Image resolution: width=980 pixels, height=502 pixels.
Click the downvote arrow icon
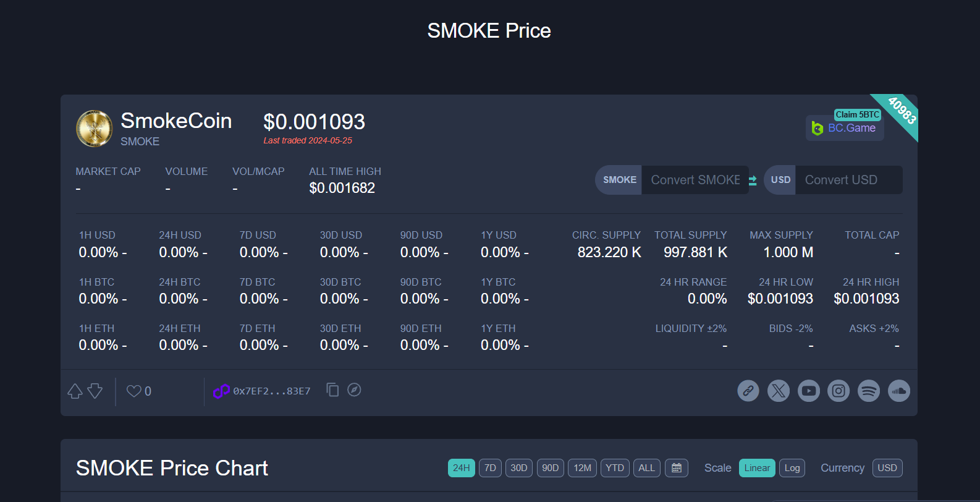point(95,391)
